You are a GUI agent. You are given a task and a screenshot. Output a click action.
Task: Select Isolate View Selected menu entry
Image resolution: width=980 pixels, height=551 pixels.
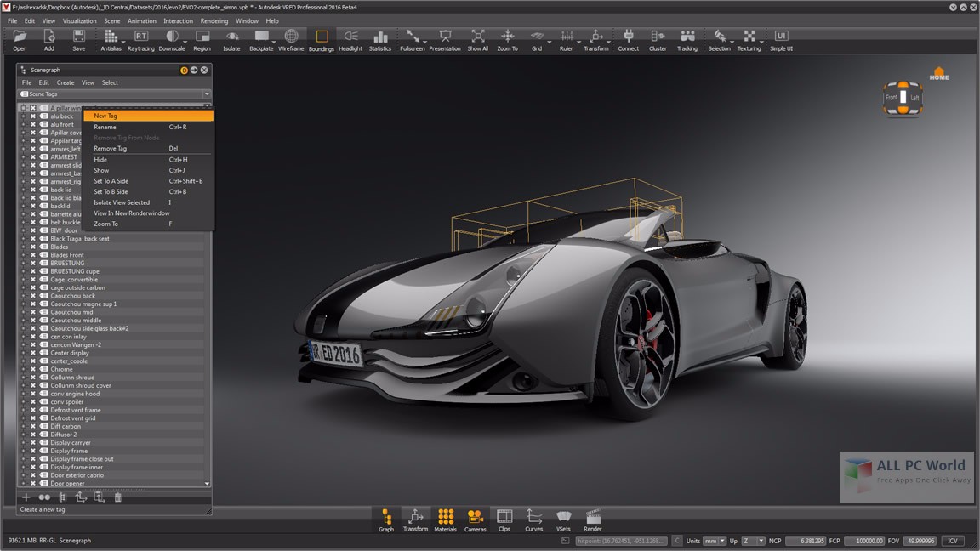(122, 202)
